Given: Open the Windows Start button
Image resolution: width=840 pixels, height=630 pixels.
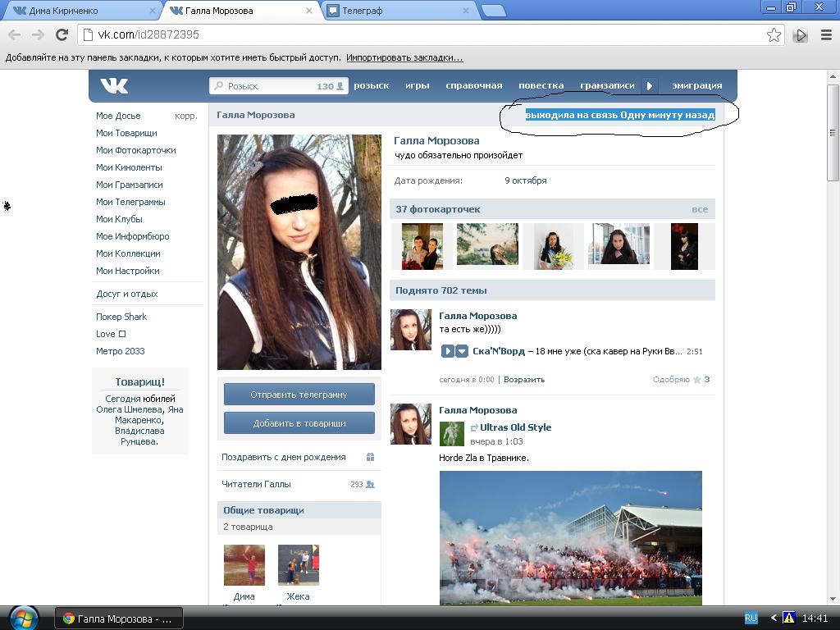Looking at the screenshot, I should pos(24,619).
